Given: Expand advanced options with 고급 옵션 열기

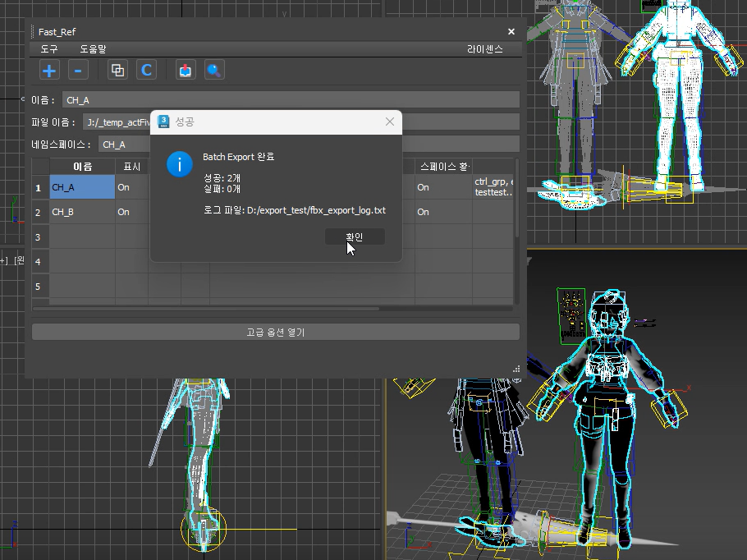Looking at the screenshot, I should coord(275,333).
